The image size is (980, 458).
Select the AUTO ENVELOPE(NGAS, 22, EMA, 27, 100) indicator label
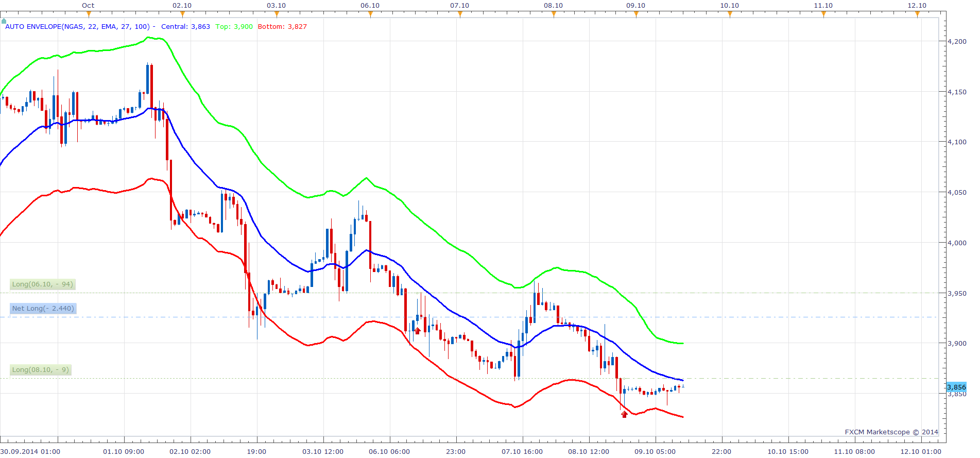pos(77,26)
